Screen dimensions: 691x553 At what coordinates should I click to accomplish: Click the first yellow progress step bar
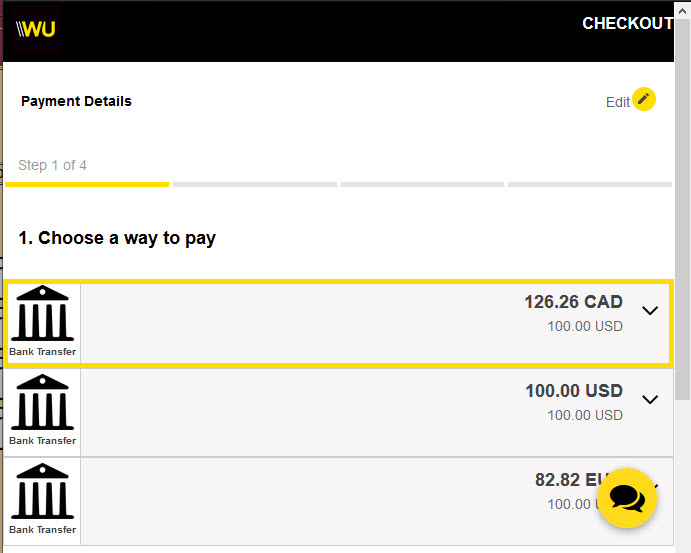pyautogui.click(x=87, y=185)
